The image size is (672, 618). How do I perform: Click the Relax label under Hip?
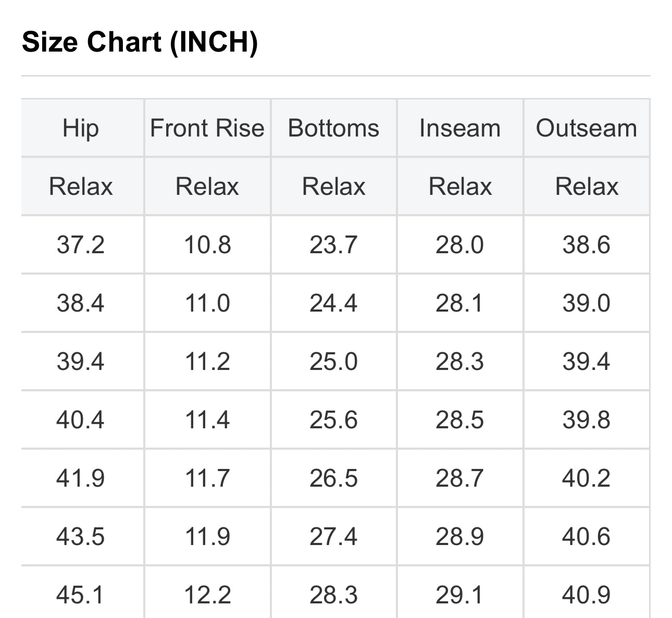click(81, 187)
